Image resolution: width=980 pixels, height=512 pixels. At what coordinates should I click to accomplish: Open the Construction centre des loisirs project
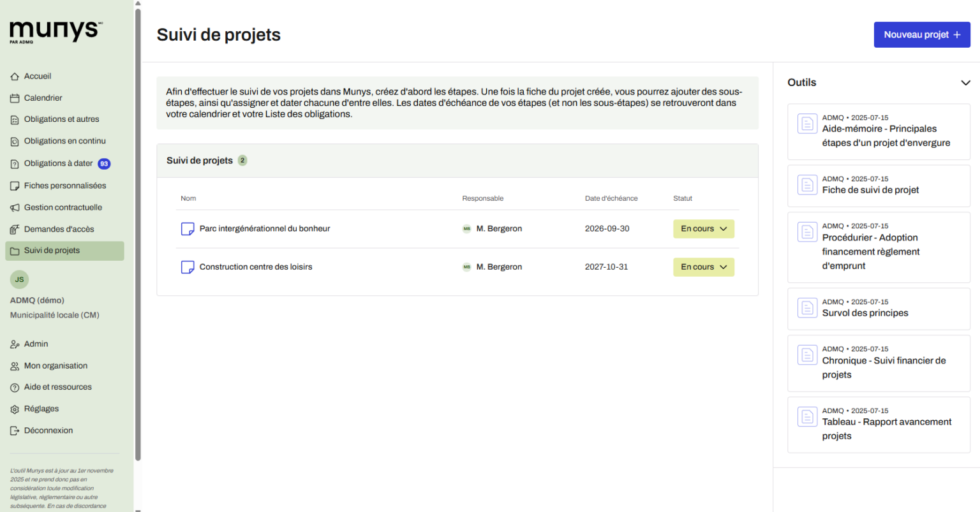pos(256,267)
